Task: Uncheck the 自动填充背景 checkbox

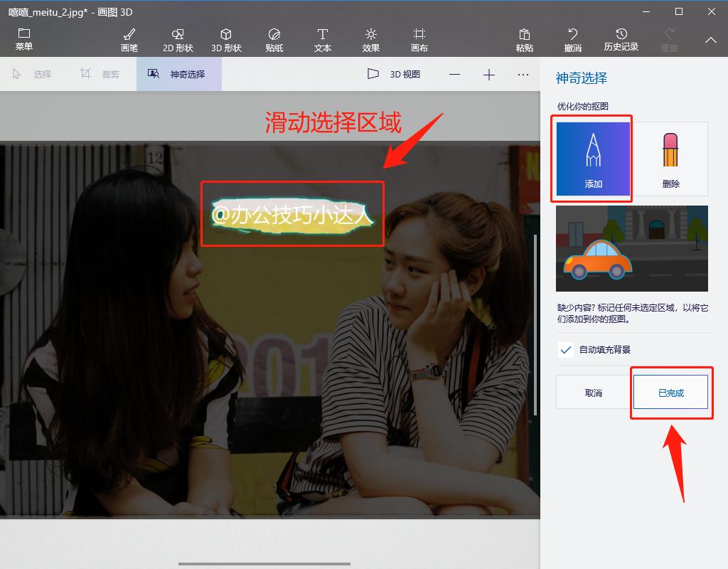Action: click(567, 349)
